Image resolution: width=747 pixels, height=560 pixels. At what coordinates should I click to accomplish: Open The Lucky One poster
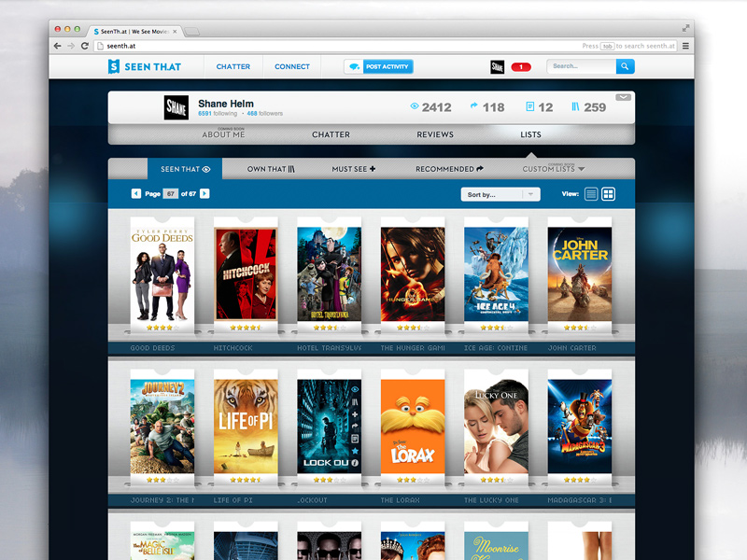[x=496, y=427]
